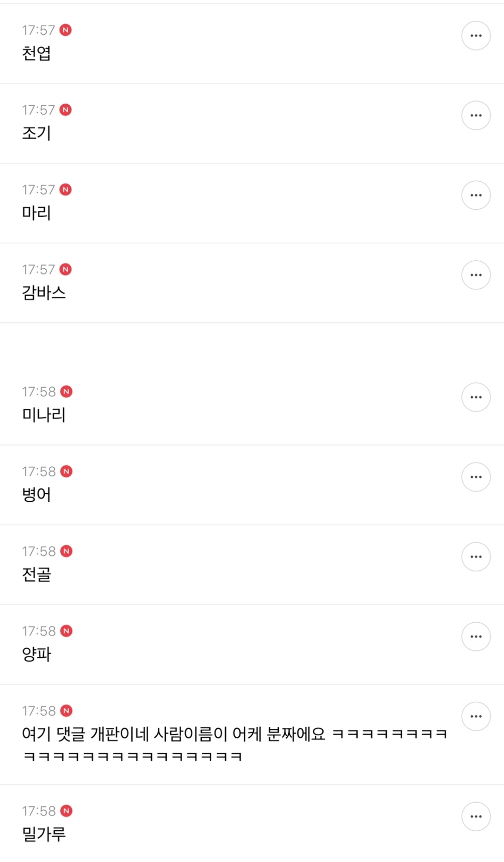This screenshot has height=862, width=504.
Task: Select the comment text 전골
Action: coord(36,575)
